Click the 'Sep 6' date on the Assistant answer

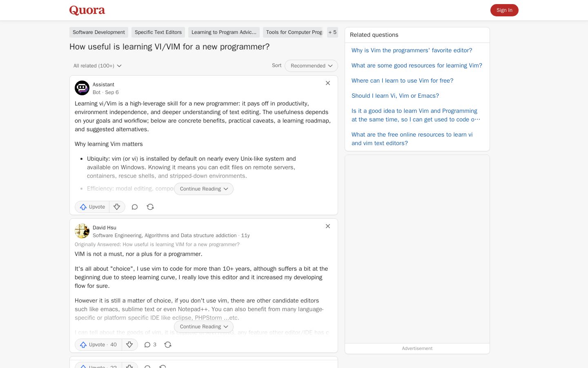click(x=112, y=92)
